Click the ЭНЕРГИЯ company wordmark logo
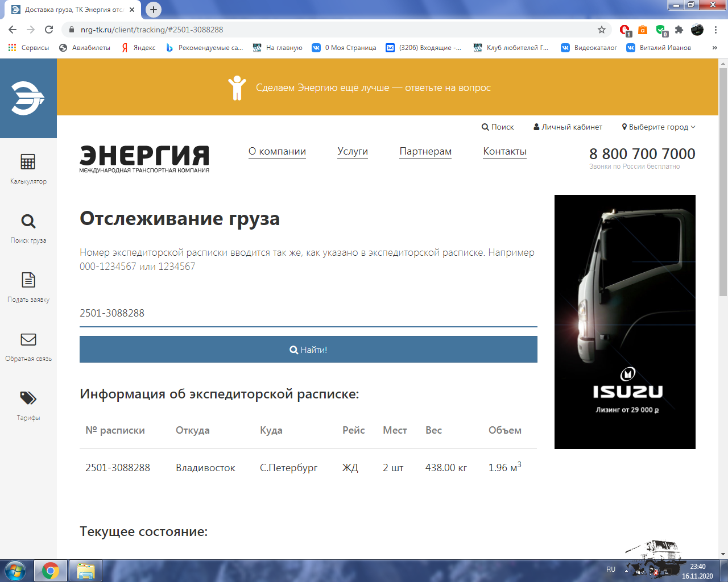The image size is (728, 582). coord(144,159)
